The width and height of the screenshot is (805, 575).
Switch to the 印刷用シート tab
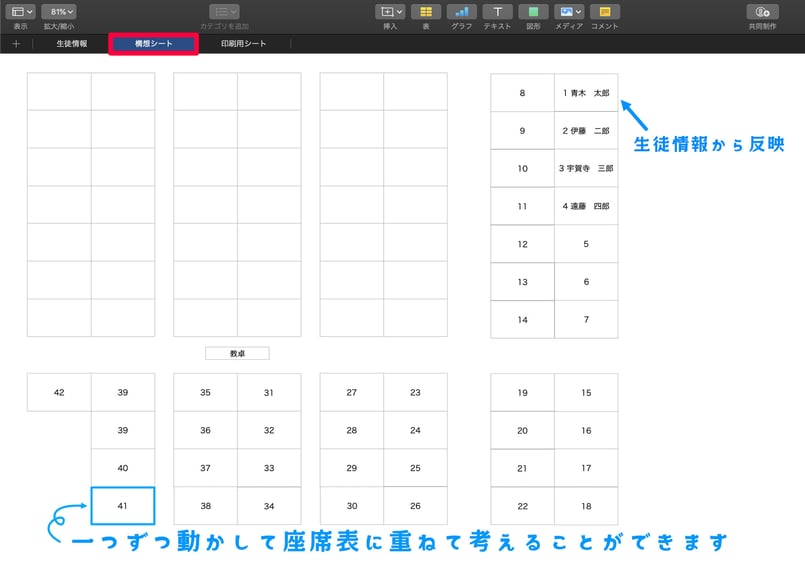point(243,44)
